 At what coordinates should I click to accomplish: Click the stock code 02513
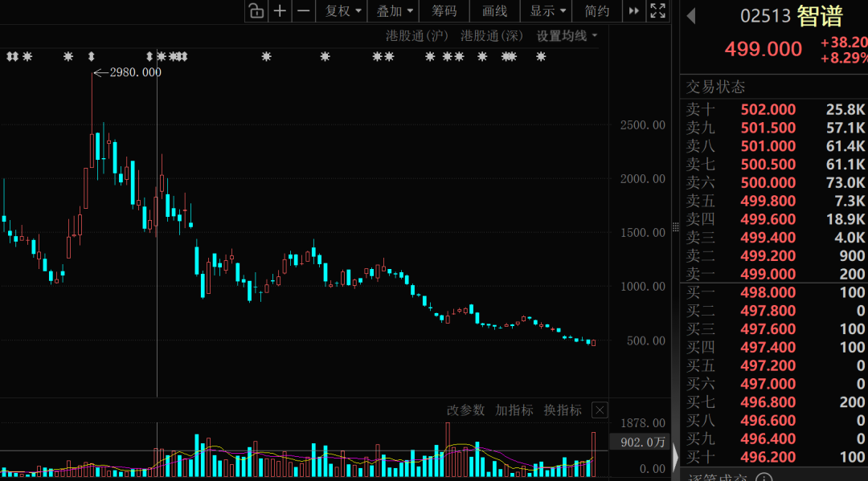pyautogui.click(x=766, y=16)
